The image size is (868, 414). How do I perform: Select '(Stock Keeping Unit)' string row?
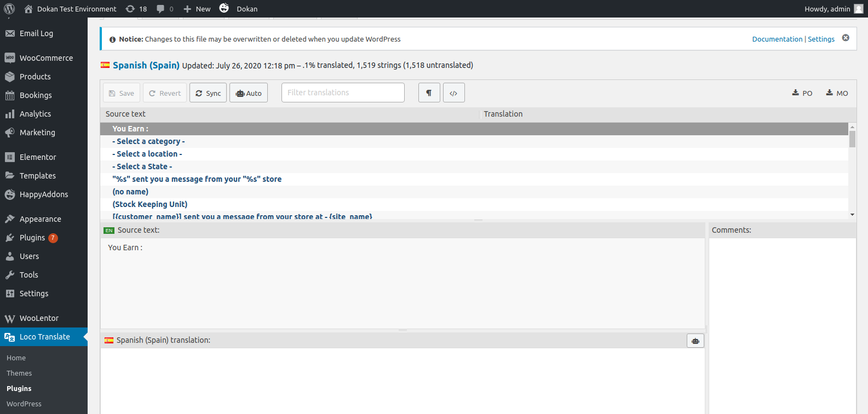(474, 204)
